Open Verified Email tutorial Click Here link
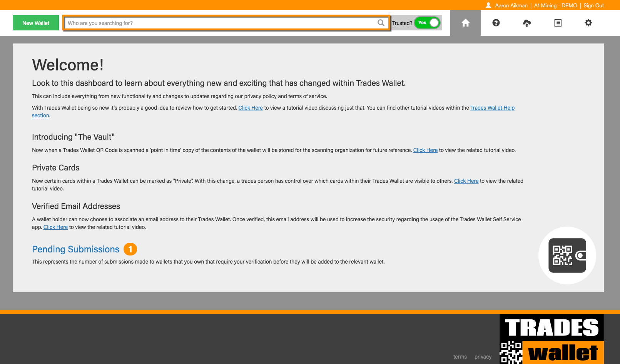 (x=55, y=227)
